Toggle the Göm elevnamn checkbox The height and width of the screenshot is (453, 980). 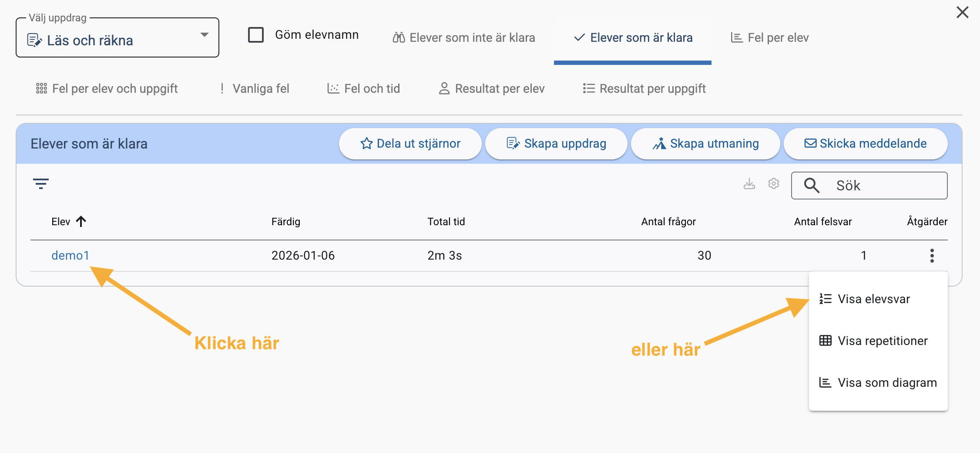[256, 35]
